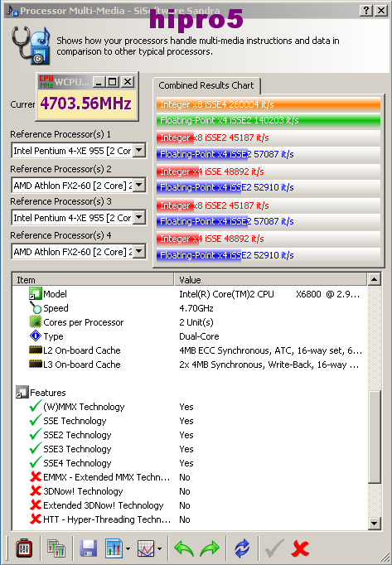Close the WCPUID window
Viewport: 392px width, 565px height.
click(x=128, y=82)
